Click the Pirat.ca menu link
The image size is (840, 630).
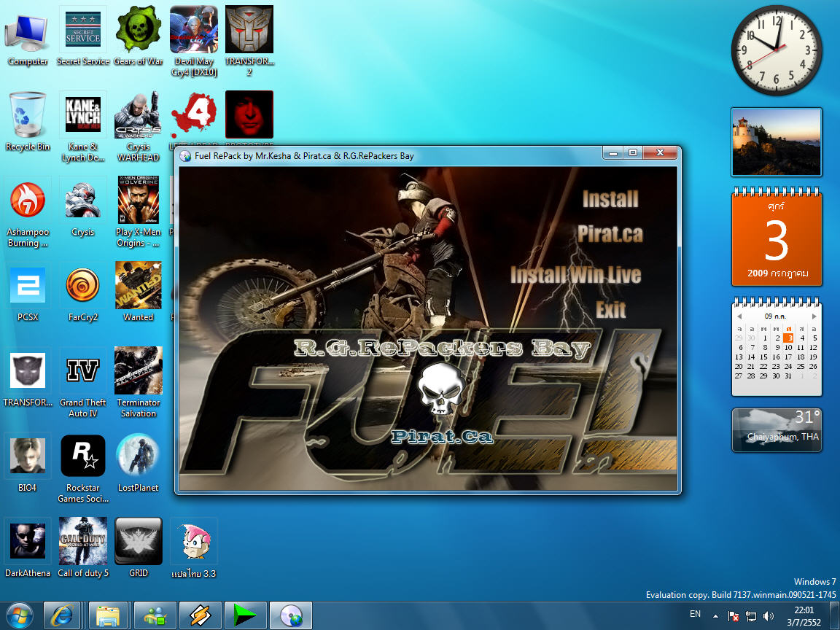[x=610, y=234]
